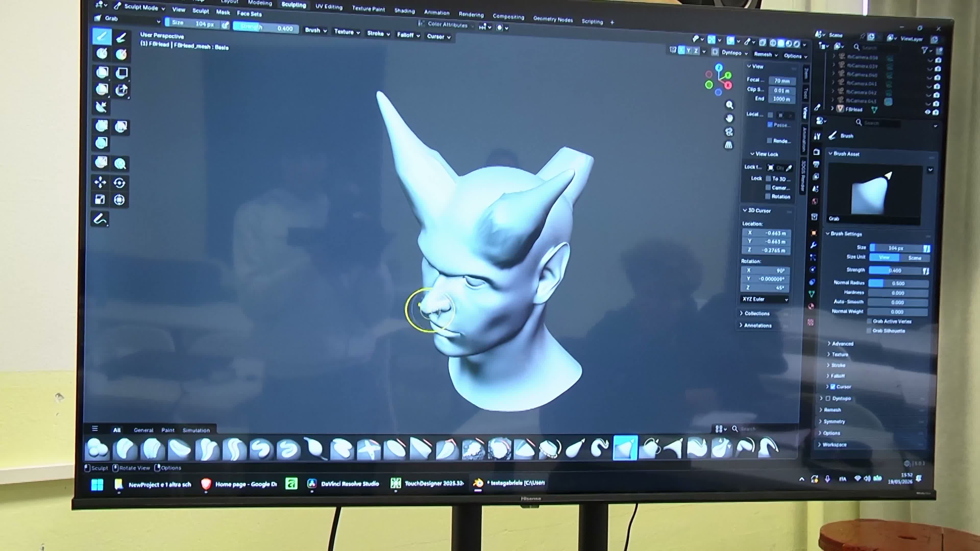Select the Annotate tool in toolbar
This screenshot has width=980, height=551.
pyautogui.click(x=100, y=219)
